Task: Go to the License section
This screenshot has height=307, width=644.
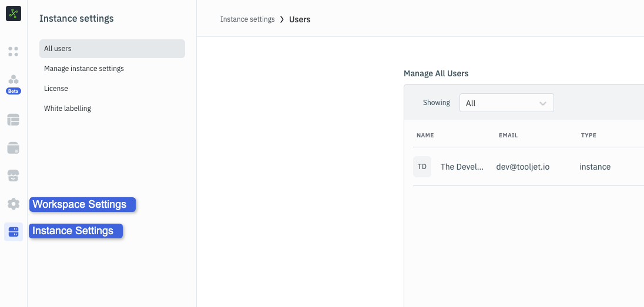Action: (x=56, y=89)
